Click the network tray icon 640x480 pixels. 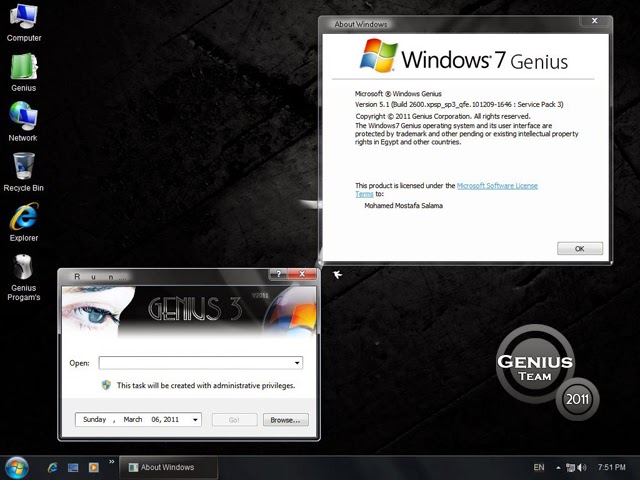coord(570,468)
